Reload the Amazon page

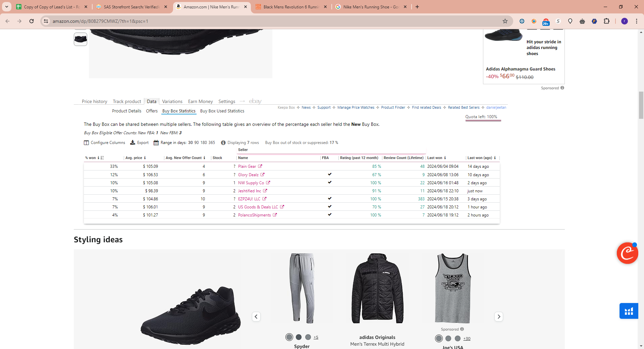pyautogui.click(x=32, y=21)
